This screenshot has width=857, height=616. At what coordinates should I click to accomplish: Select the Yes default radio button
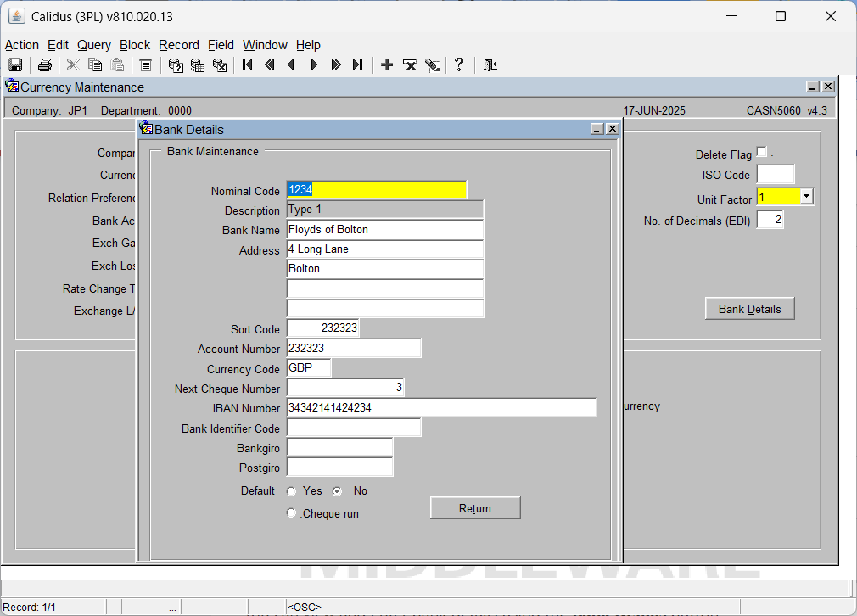(291, 491)
